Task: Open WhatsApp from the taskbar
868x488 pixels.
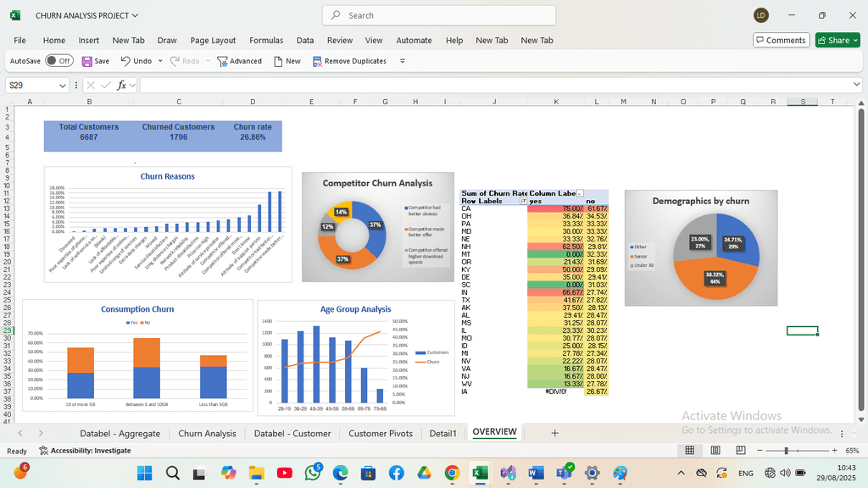Action: click(x=313, y=473)
